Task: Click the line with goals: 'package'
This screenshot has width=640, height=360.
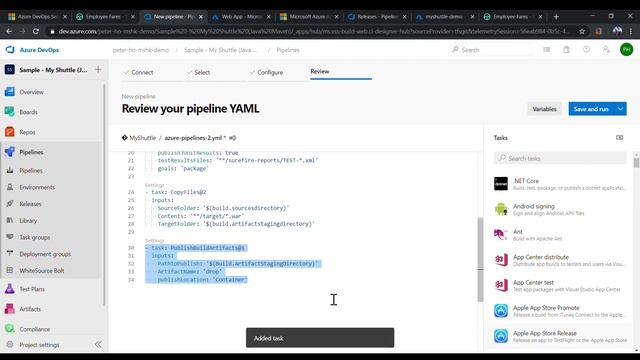Action: (x=183, y=168)
